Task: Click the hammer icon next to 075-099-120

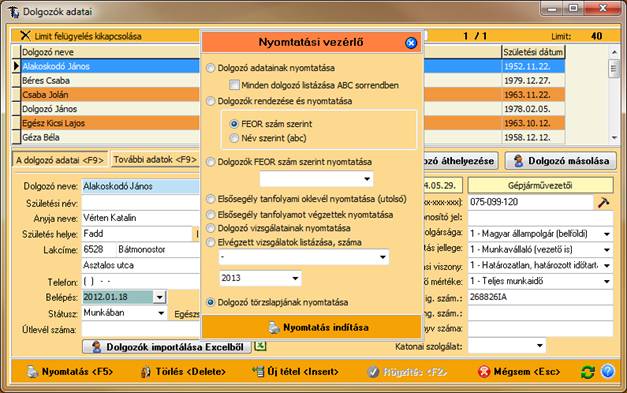Action: pyautogui.click(x=603, y=202)
